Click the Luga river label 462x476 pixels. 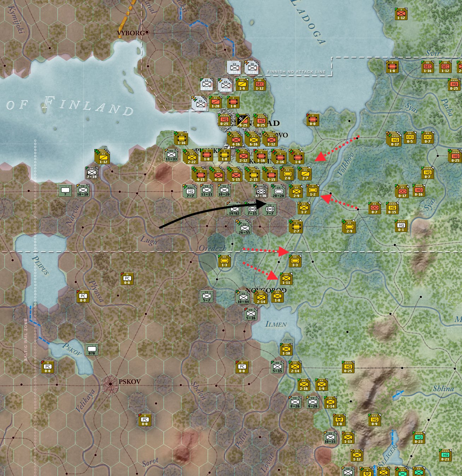[x=149, y=240]
